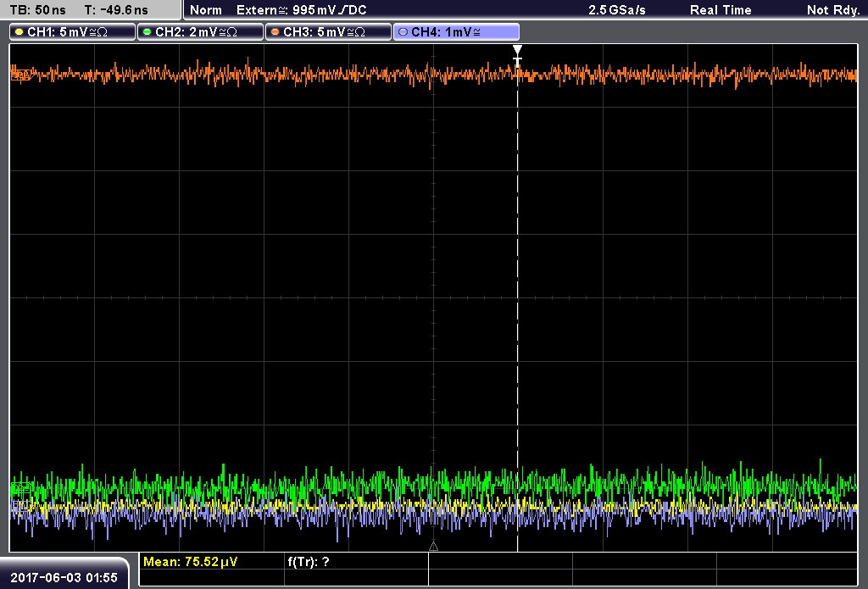Click the Norm trigger mode label

pyautogui.click(x=206, y=10)
